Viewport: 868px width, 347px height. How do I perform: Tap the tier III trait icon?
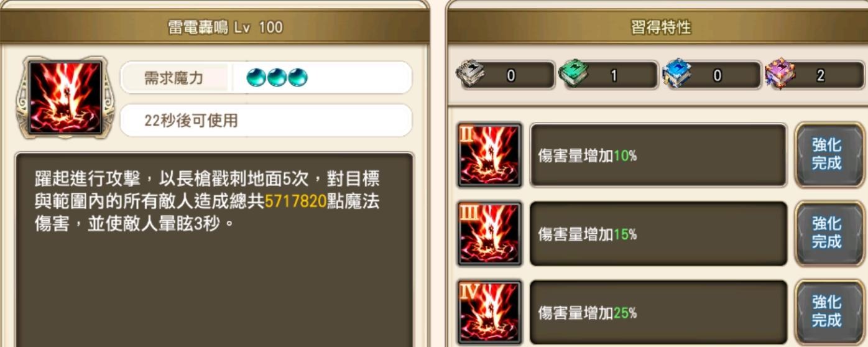pyautogui.click(x=489, y=234)
